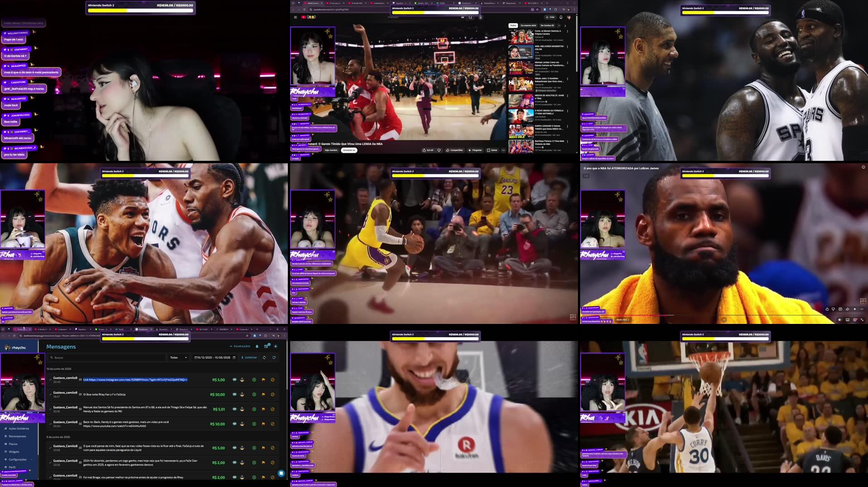This screenshot has width=868, height=487.
Task: Expand the Configurações chevron in the dashboard sidebar
Action: click(x=32, y=459)
